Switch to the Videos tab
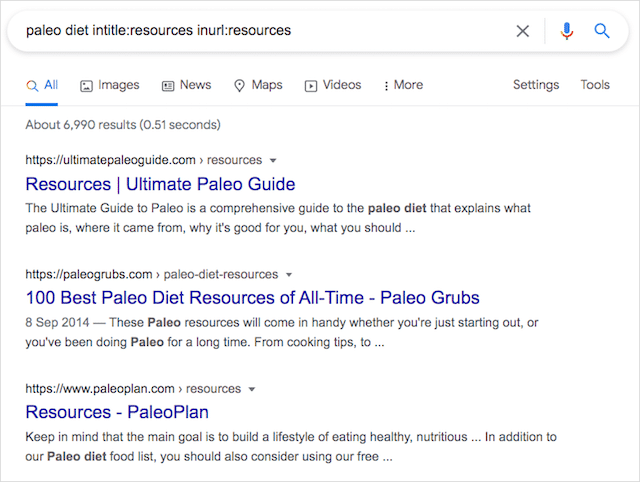 click(333, 85)
